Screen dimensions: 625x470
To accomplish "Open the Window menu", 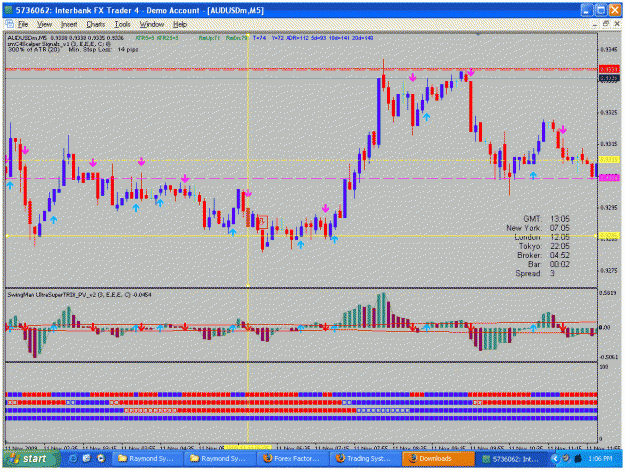I will [x=152, y=24].
